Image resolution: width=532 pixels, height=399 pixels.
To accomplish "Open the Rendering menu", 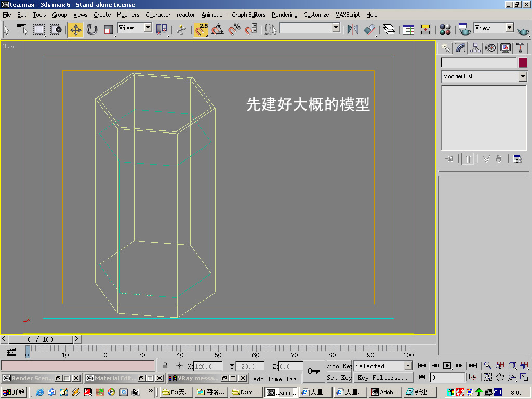I will tap(284, 15).
